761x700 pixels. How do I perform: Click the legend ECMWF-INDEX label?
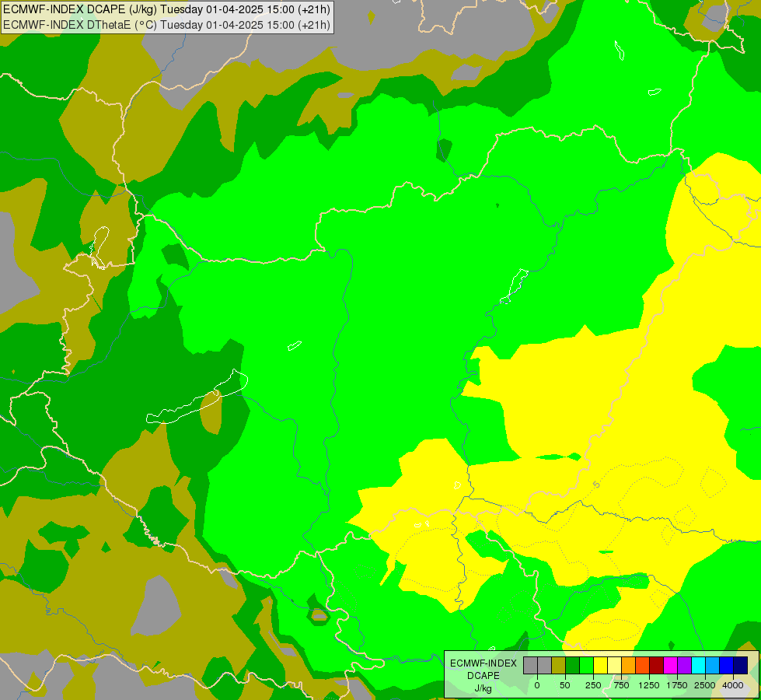[x=483, y=663]
